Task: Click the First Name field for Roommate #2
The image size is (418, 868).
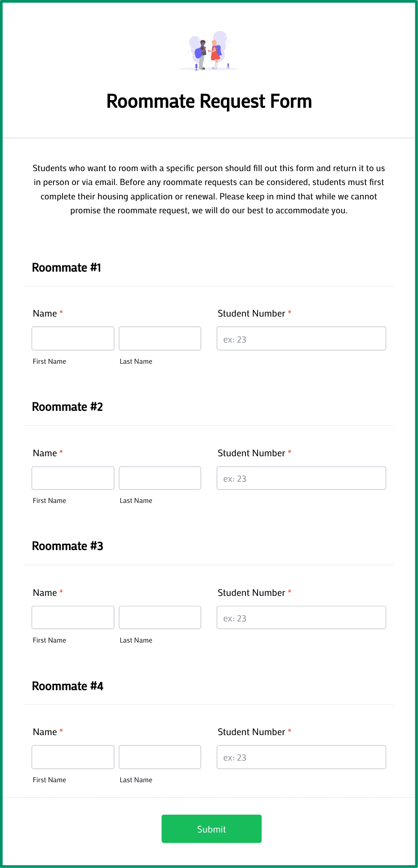Action: click(x=73, y=478)
